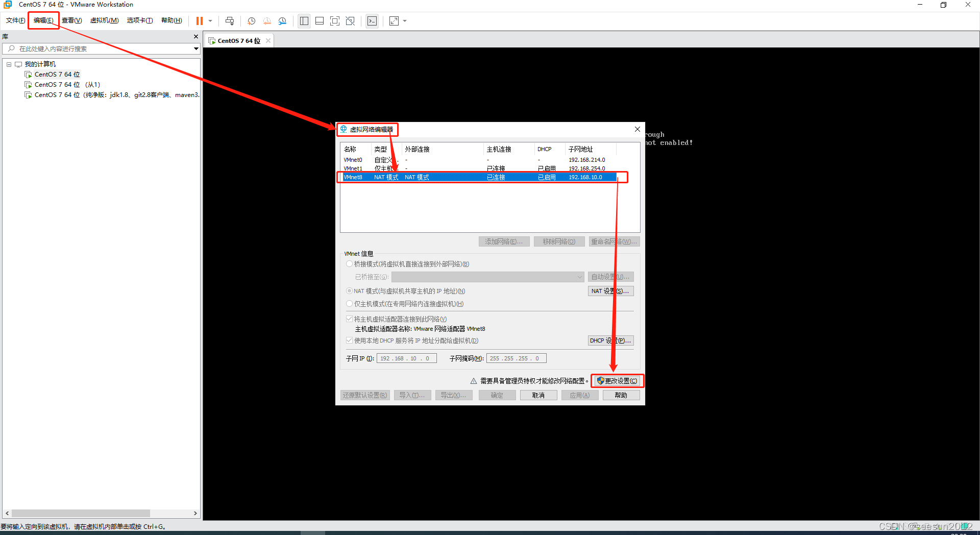Click the 子网地址 column header
Viewport: 980px width, 535px height.
tap(591, 149)
